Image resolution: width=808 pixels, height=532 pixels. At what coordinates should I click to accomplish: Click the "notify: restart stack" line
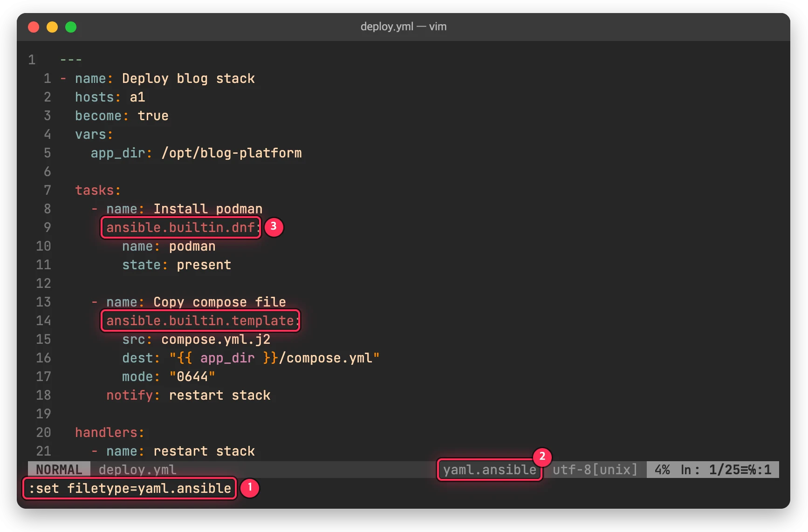tap(188, 395)
